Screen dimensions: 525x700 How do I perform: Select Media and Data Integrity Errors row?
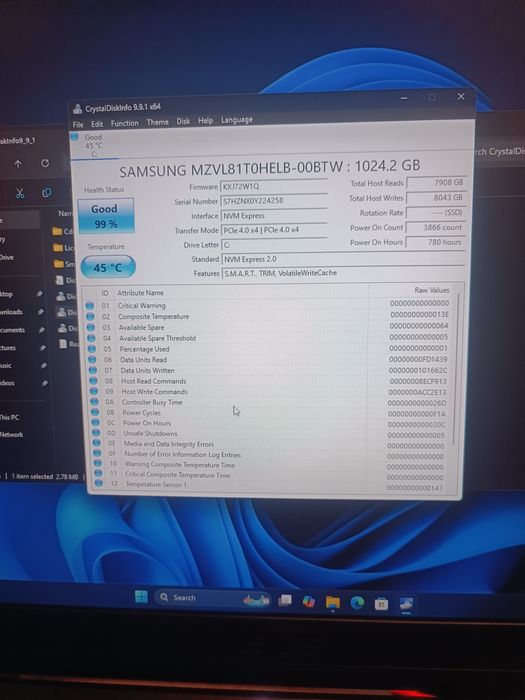coord(273,444)
